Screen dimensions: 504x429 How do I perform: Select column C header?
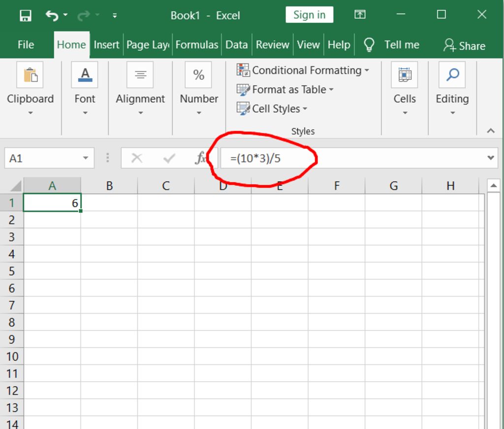pyautogui.click(x=166, y=186)
